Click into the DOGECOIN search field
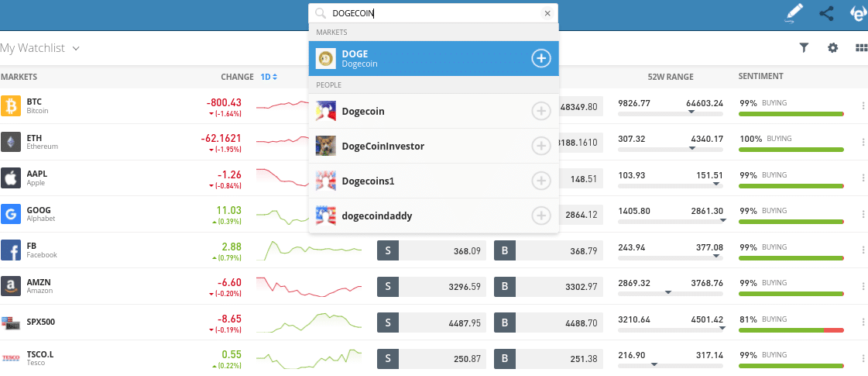The height and width of the screenshot is (376, 868). [434, 13]
